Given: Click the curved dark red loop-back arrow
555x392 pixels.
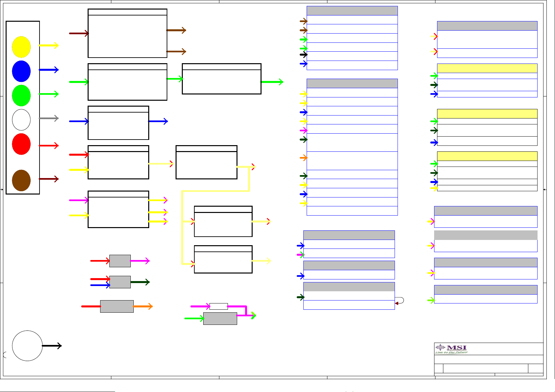Looking at the screenshot, I should 399,301.
